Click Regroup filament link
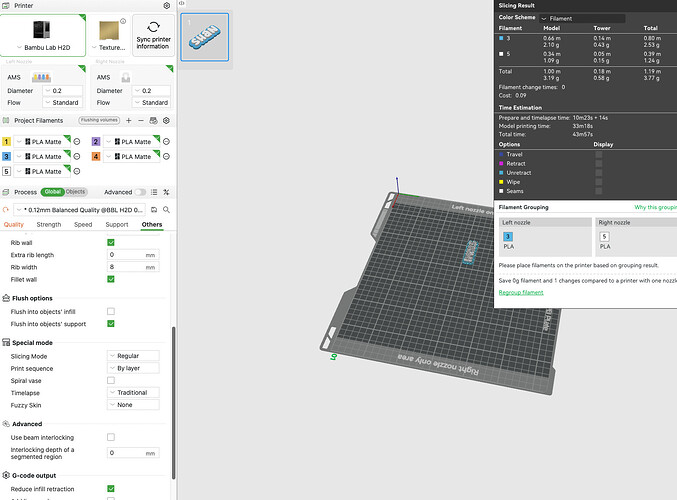Image resolution: width=677 pixels, height=500 pixels. [521, 292]
